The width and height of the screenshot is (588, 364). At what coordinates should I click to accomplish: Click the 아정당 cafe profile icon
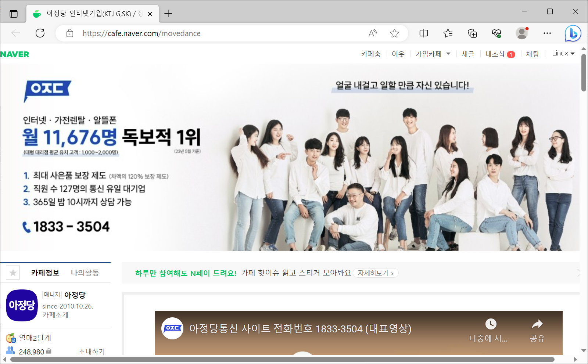coord(22,305)
